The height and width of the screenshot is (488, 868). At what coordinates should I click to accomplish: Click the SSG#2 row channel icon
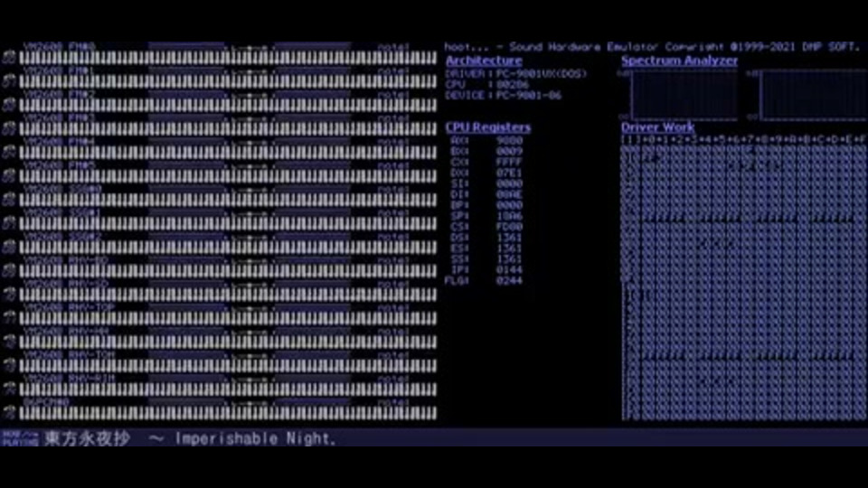coord(9,247)
